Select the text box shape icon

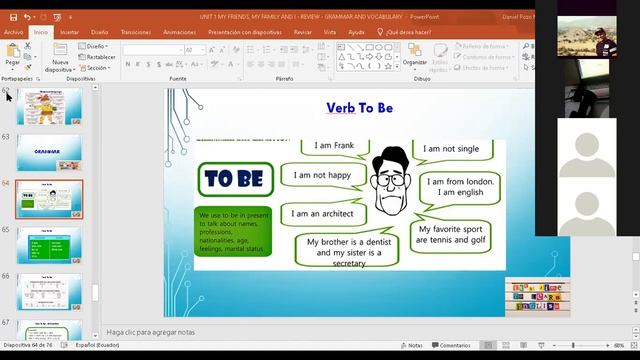341,47
